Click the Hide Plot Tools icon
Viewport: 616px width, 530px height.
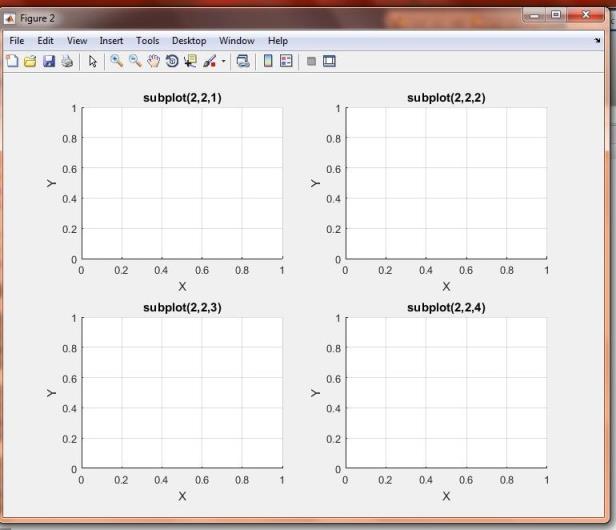311,61
